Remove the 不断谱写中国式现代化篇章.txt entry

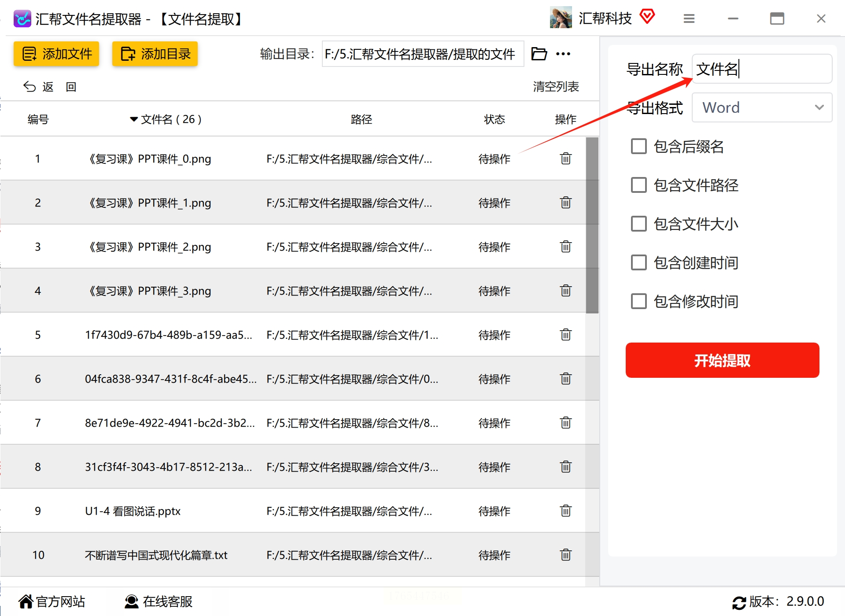(565, 555)
